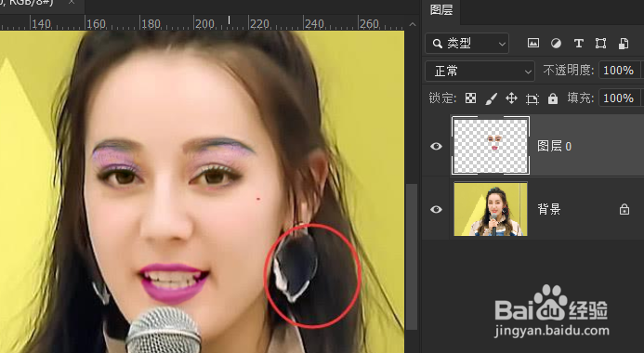This screenshot has height=353, width=644.
Task: Click the 不透明度 100% input field
Action: (619, 71)
